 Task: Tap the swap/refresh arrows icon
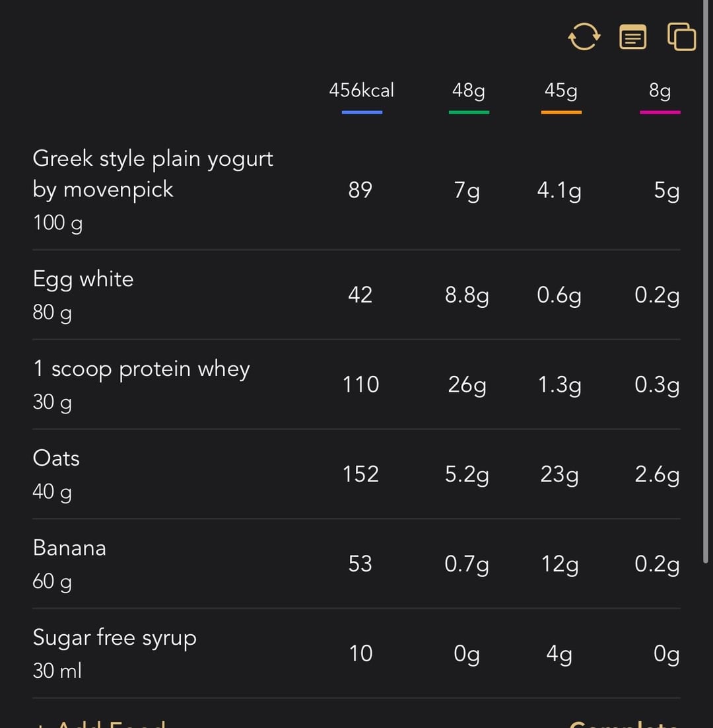[584, 37]
